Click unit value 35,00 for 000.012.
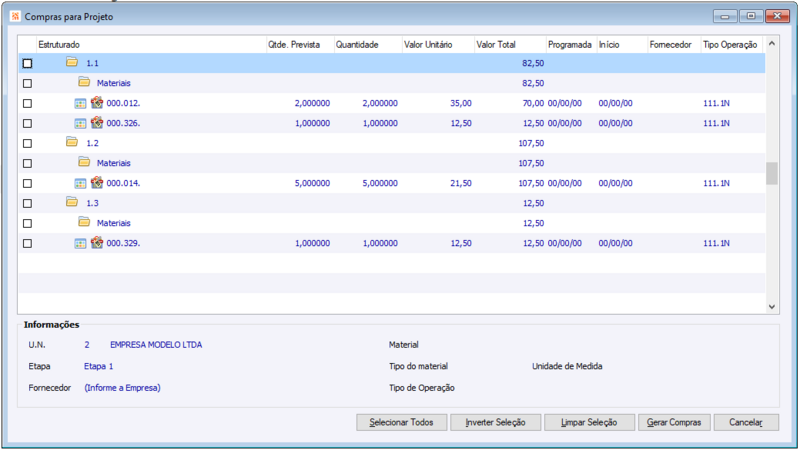The image size is (800, 450). pos(461,103)
